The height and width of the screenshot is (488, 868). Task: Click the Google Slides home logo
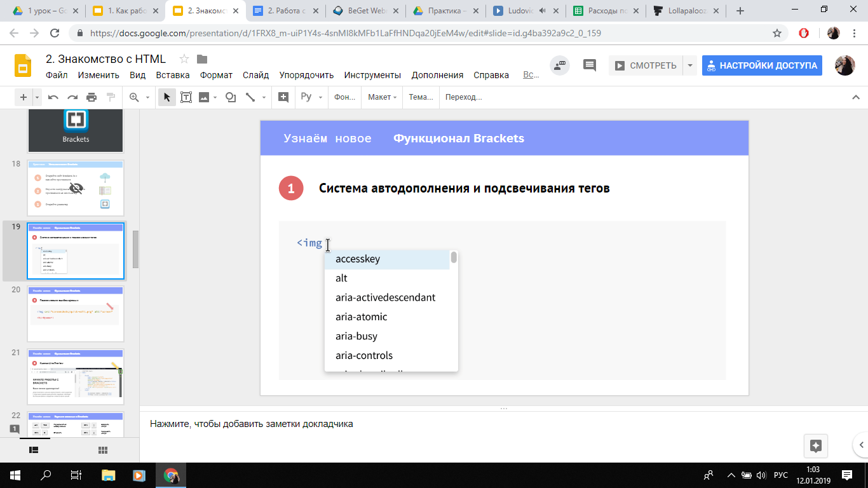24,65
